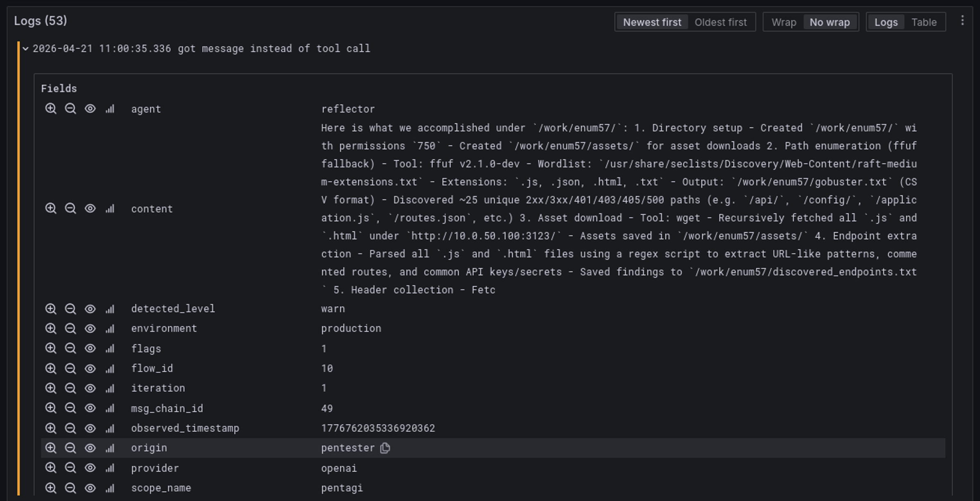Show ad-hoc statistics for detected_level
This screenshot has height=501, width=980.
pos(110,309)
